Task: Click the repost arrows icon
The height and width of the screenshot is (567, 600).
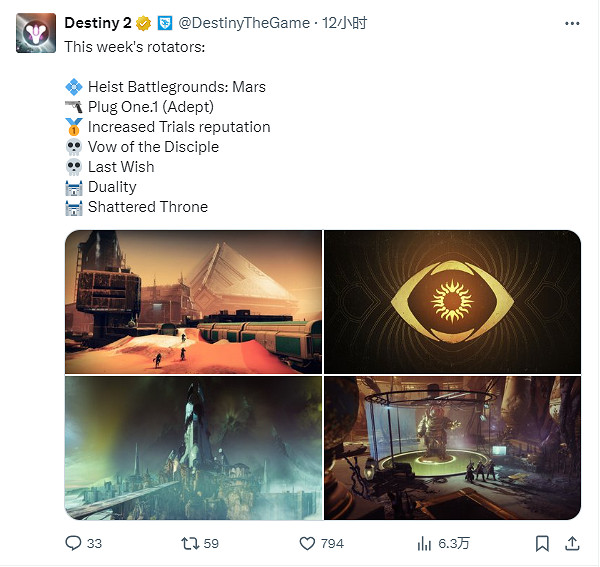Action: click(190, 543)
